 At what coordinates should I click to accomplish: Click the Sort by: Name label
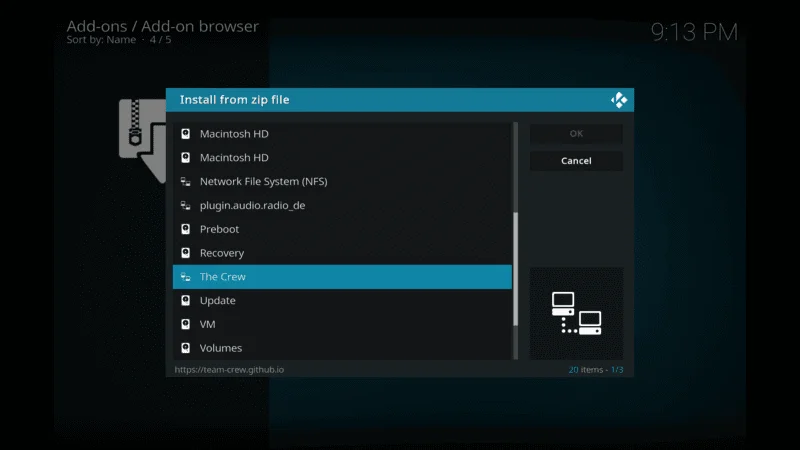click(x=101, y=40)
